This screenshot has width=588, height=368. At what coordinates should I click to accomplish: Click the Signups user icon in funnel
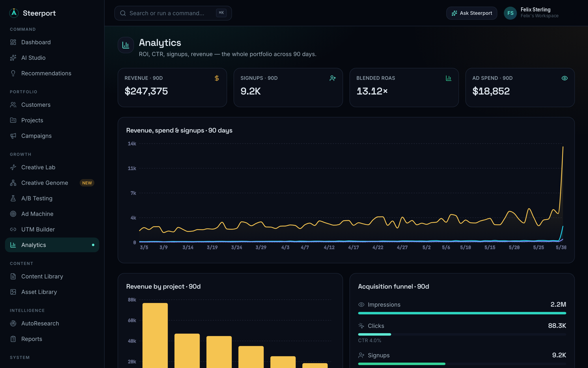pos(361,355)
